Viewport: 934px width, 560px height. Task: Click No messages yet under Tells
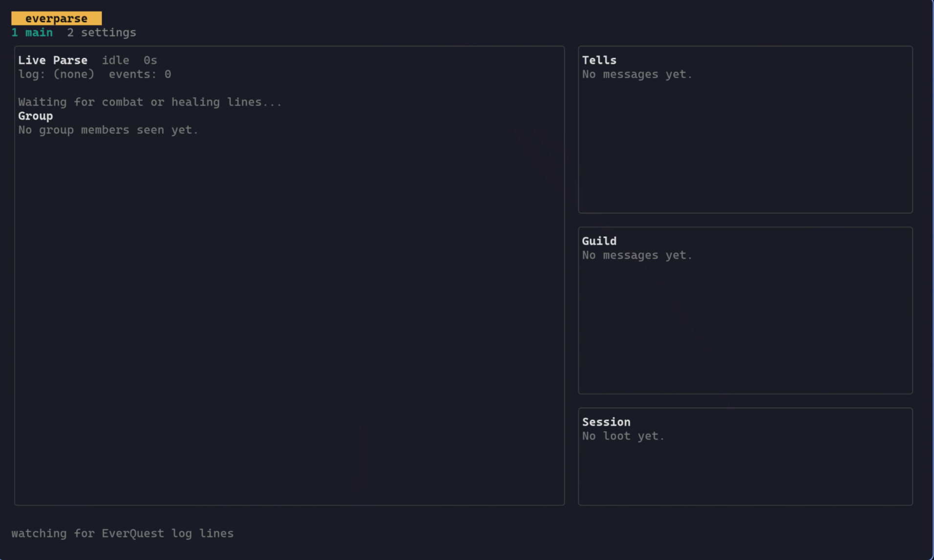coord(637,74)
